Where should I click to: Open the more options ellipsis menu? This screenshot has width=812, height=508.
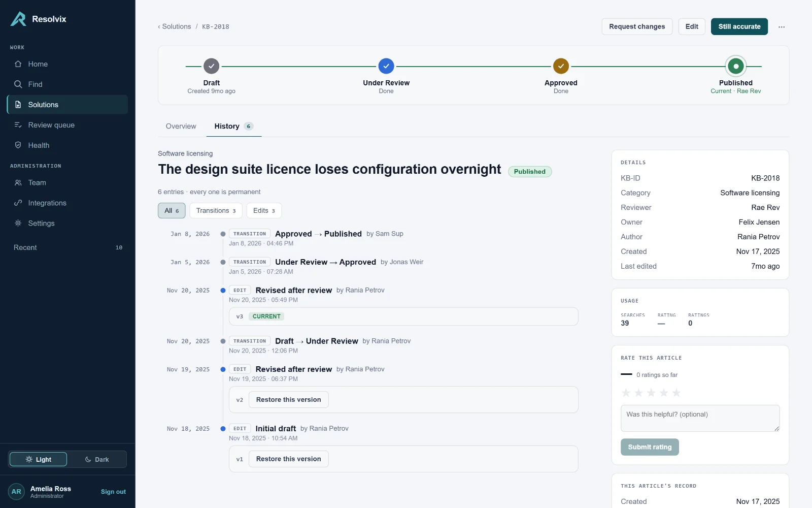[x=782, y=27]
